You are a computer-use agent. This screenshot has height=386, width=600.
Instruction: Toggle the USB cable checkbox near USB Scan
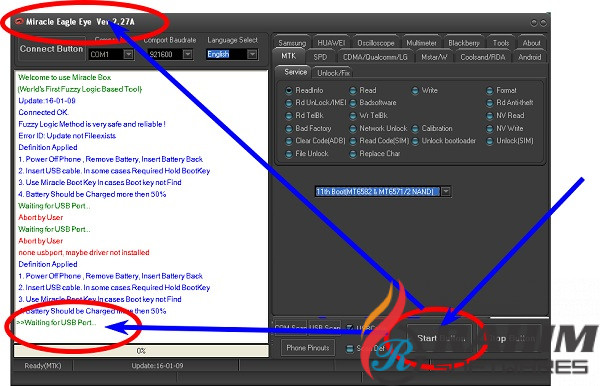click(x=349, y=327)
